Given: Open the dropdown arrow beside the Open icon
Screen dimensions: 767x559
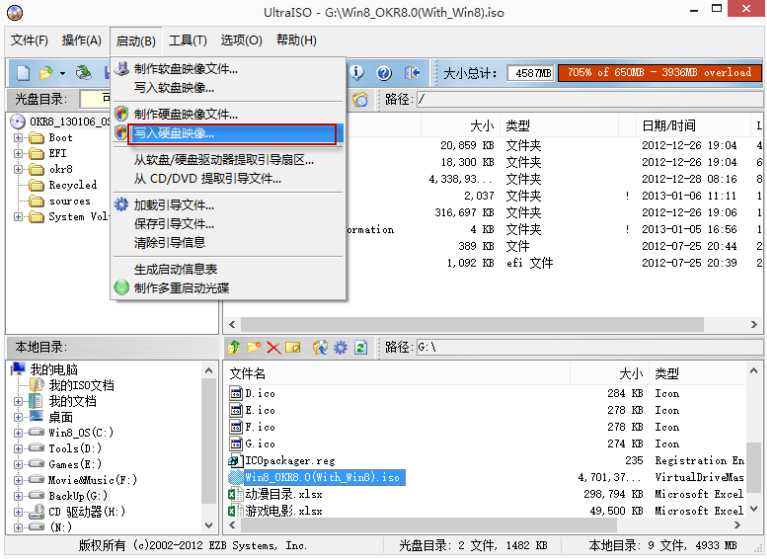Looking at the screenshot, I should (62, 74).
